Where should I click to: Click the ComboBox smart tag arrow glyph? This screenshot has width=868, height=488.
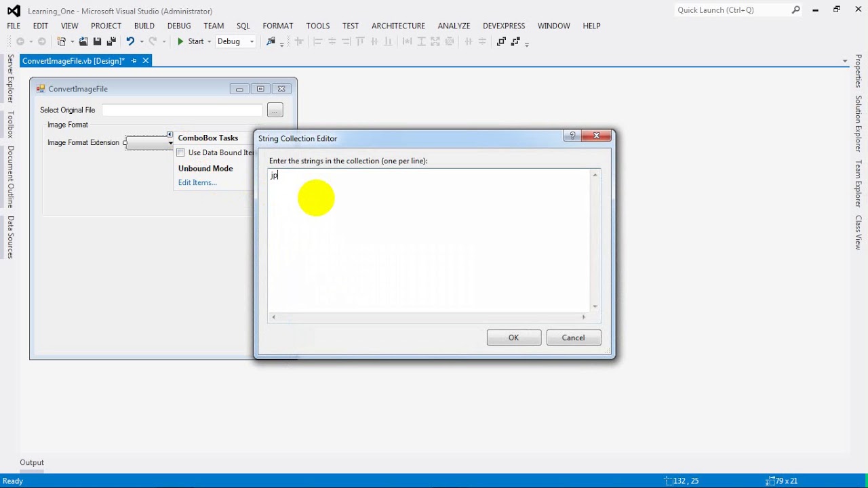pos(170,134)
